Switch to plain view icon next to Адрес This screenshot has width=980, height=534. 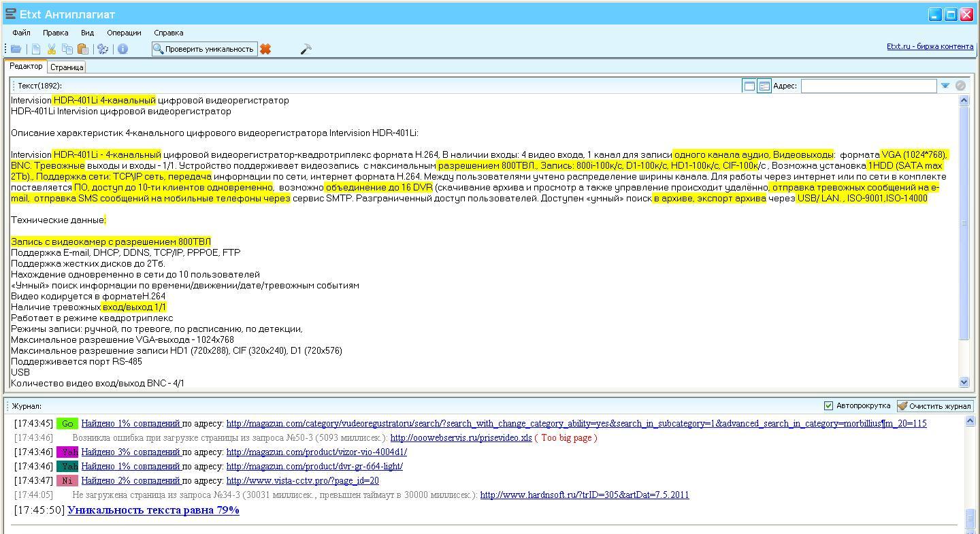pyautogui.click(x=749, y=86)
